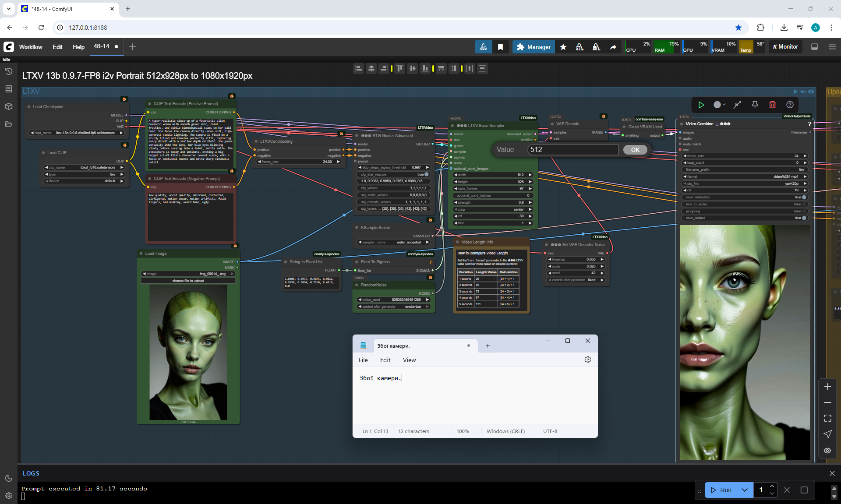Open the node library cube icon
This screenshot has height=504, width=841.
pyautogui.click(x=9, y=106)
